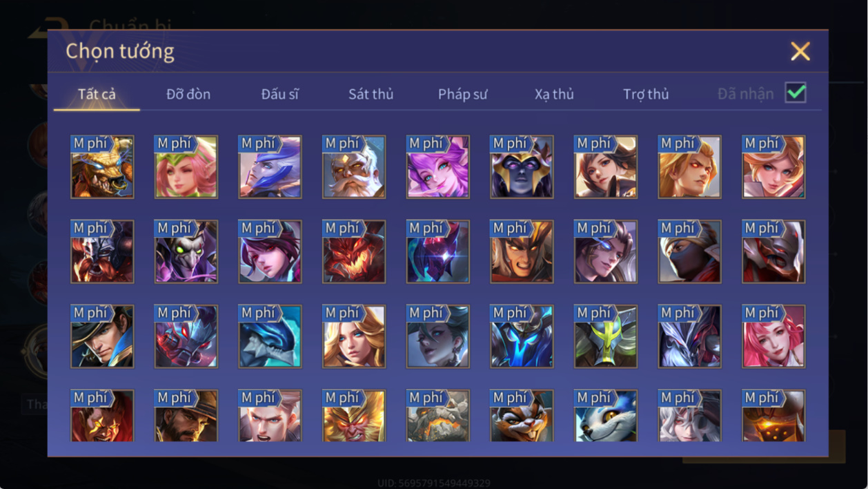Switch to the Đỡ đòn tab
The image size is (868, 489).
[188, 94]
